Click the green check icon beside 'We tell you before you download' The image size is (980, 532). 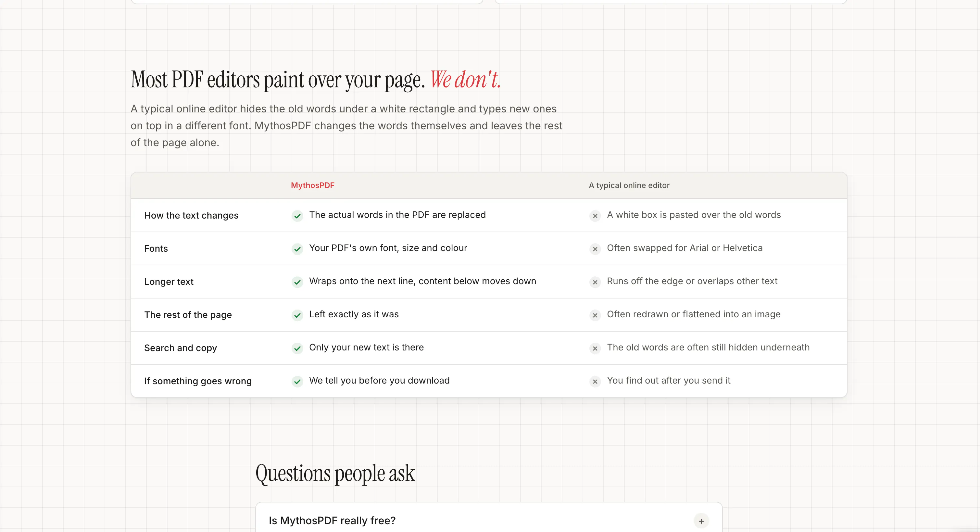point(297,381)
